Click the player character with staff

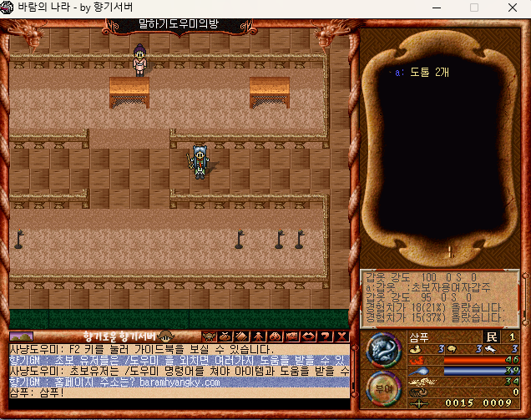200,162
